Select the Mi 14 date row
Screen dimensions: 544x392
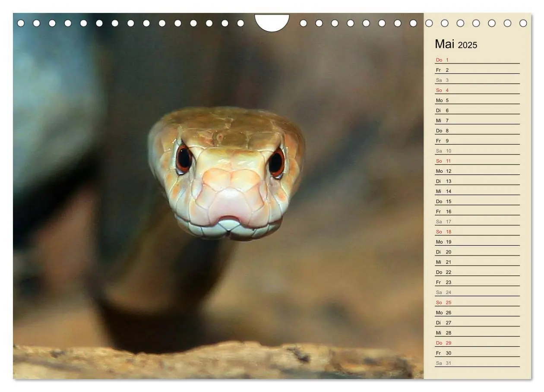point(477,191)
